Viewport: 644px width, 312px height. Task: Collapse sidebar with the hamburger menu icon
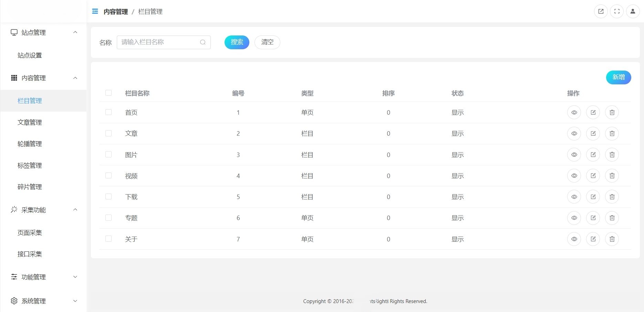[x=95, y=11]
